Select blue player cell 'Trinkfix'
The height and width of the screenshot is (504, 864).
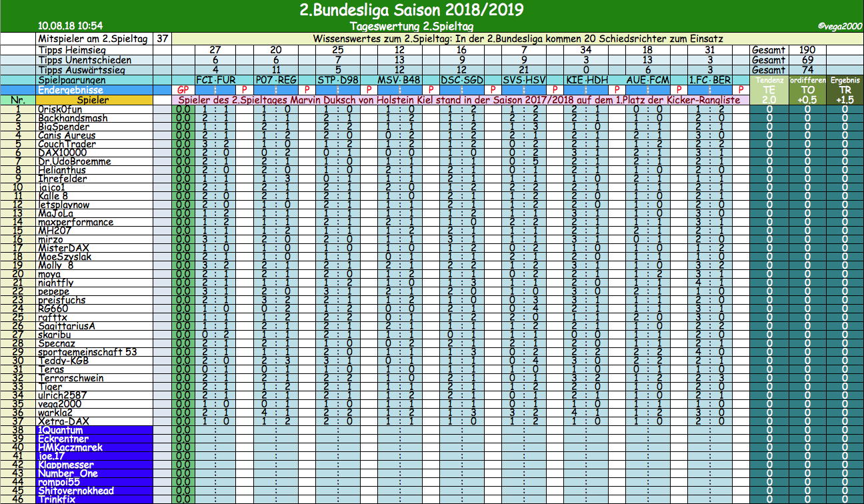94,499
